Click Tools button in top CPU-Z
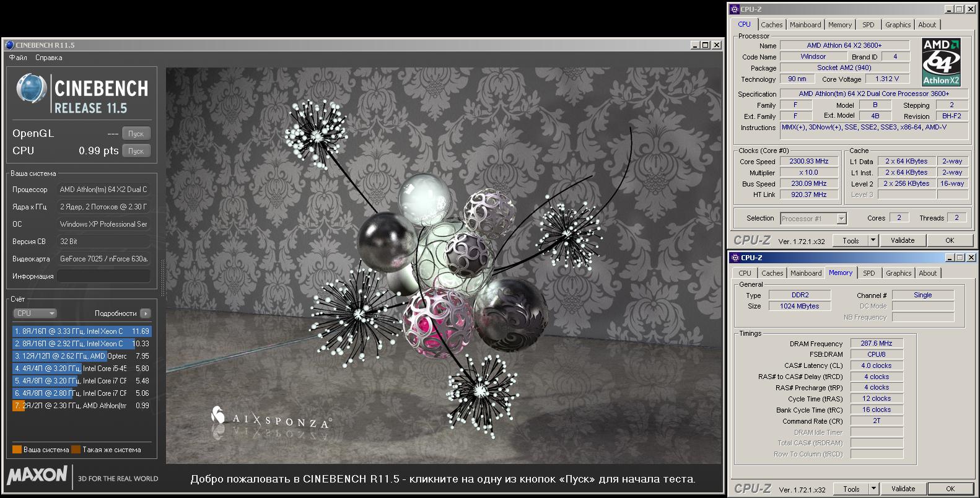 [x=851, y=240]
